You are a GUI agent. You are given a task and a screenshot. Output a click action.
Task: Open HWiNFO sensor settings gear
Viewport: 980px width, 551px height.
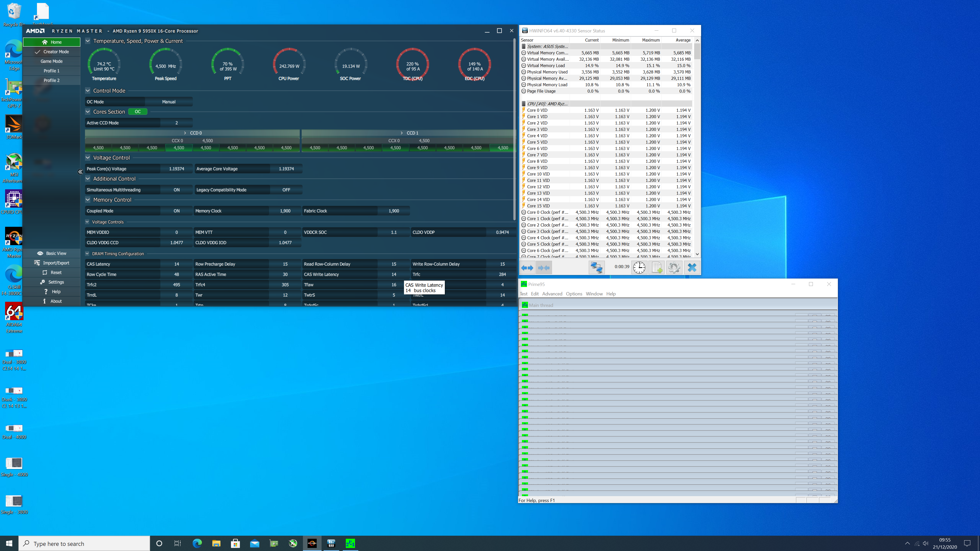674,268
